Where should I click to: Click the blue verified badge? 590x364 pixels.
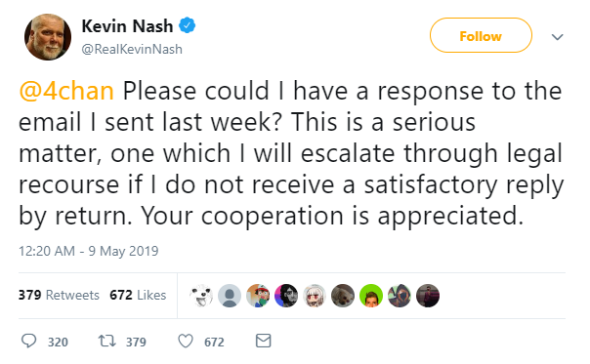(x=187, y=25)
